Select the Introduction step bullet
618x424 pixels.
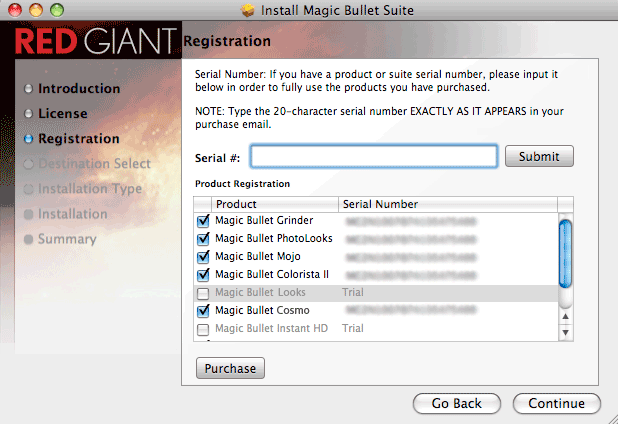pyautogui.click(x=28, y=89)
